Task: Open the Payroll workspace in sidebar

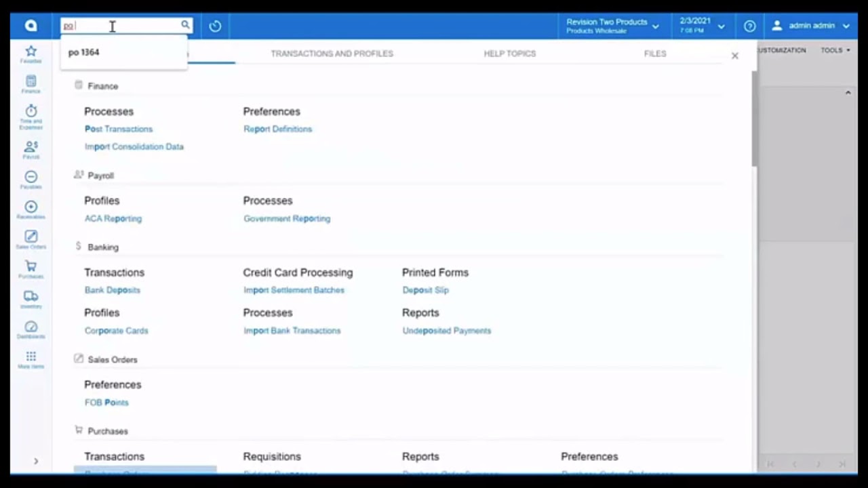Action: point(31,150)
